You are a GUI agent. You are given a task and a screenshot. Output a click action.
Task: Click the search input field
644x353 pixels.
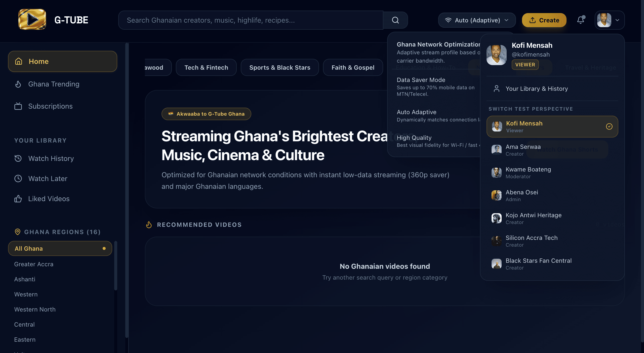tap(251, 20)
